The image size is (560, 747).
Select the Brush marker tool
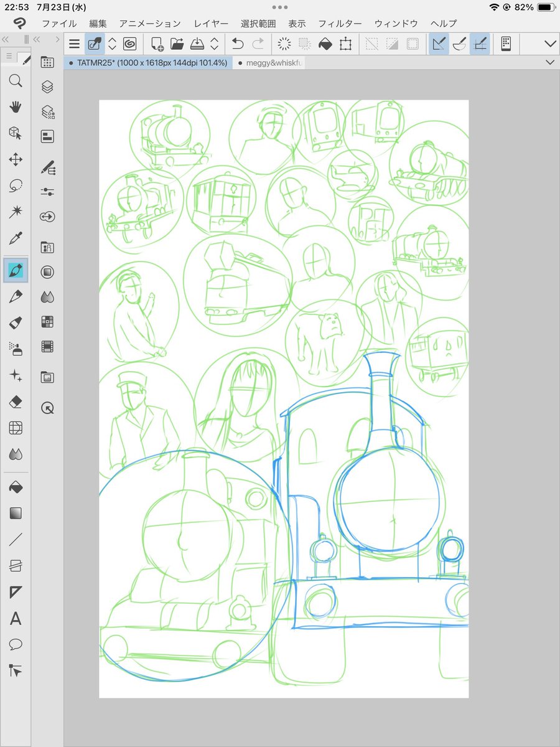pos(16,322)
